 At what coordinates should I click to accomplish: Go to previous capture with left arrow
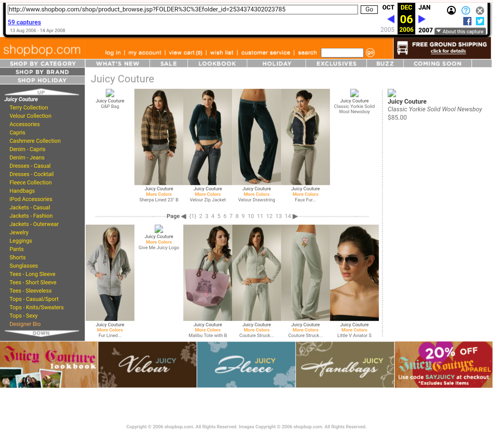point(391,19)
